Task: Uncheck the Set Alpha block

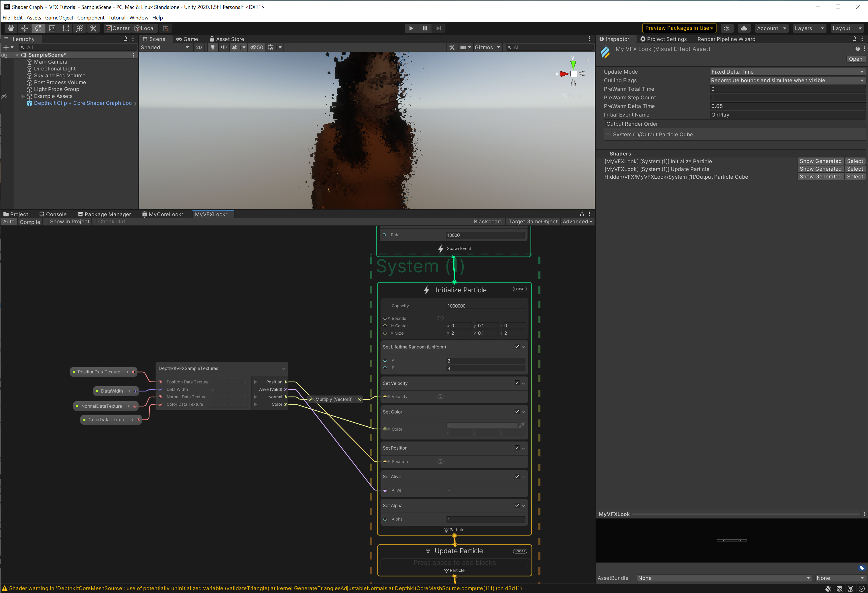Action: tap(517, 505)
